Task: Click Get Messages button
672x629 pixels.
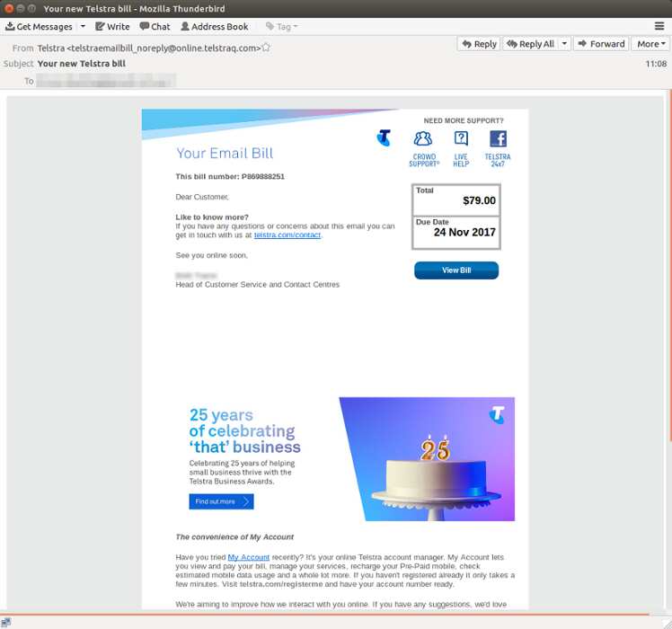Action: [39, 27]
